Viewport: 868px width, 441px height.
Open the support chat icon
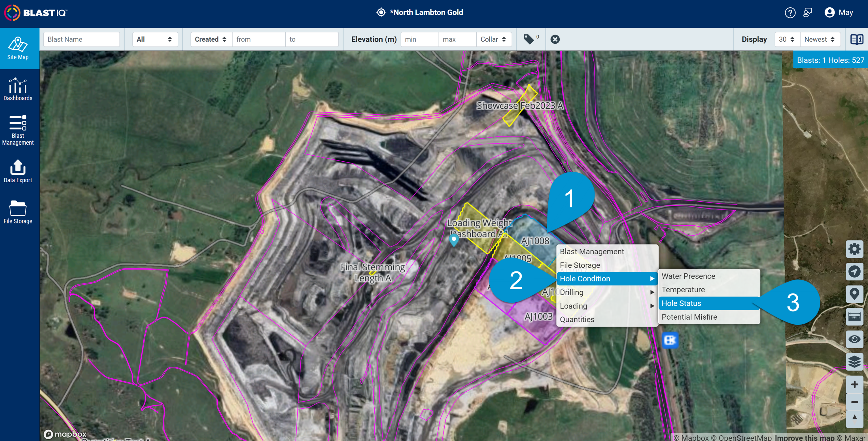click(x=807, y=13)
